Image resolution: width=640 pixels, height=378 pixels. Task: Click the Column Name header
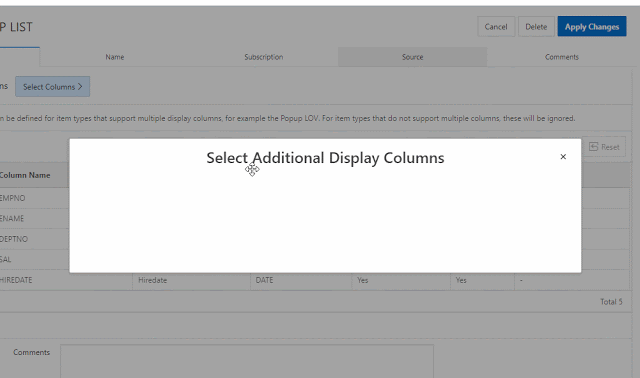pyautogui.click(x=25, y=175)
